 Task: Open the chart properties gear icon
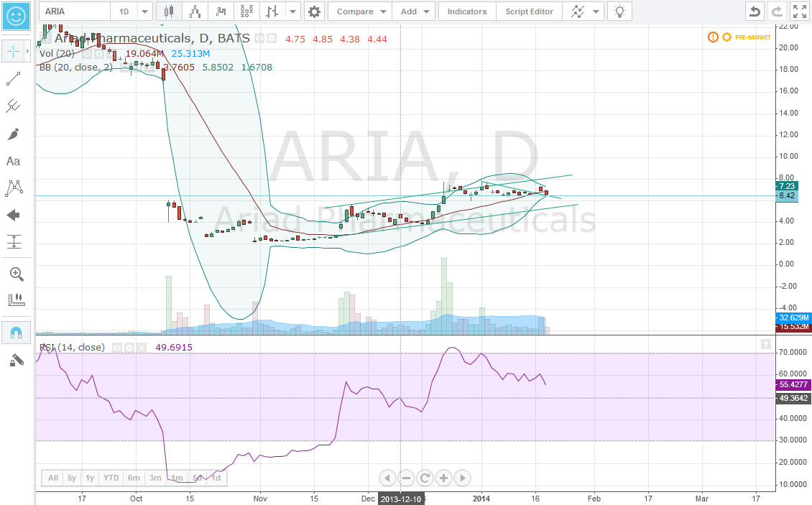(314, 11)
